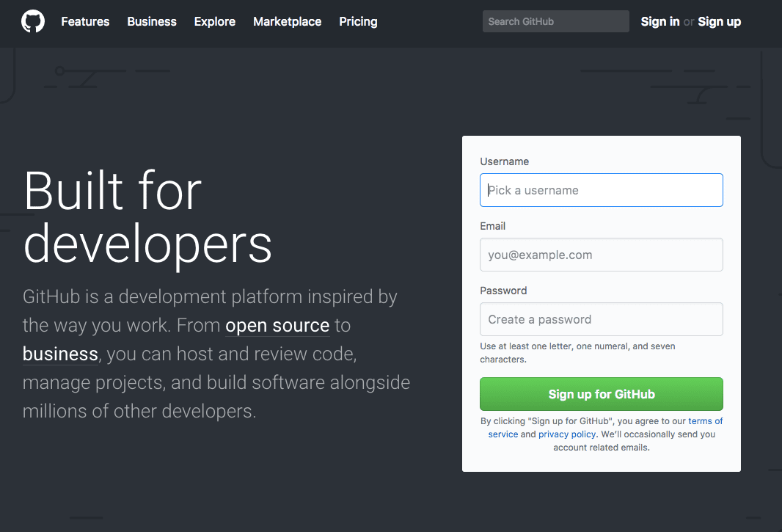Open Marketplace in the navigation

tap(288, 21)
